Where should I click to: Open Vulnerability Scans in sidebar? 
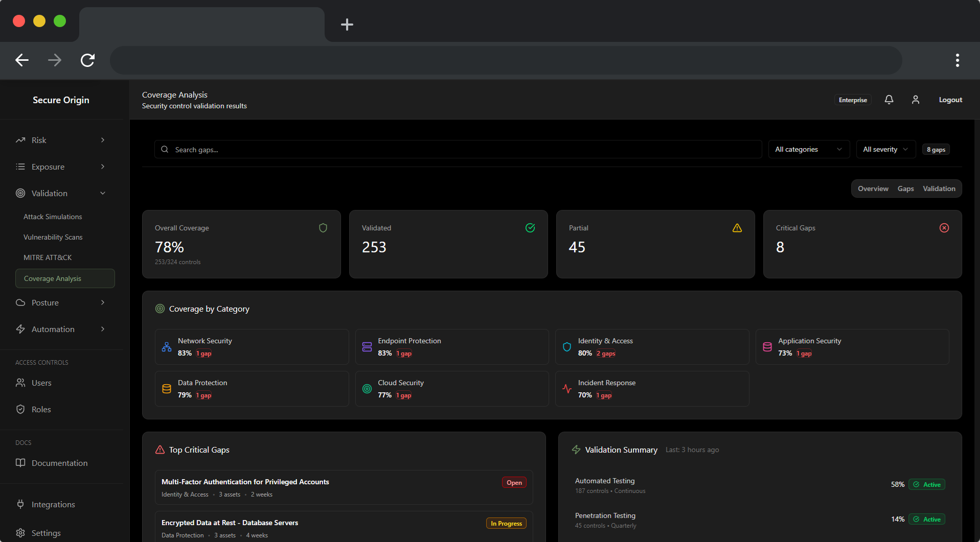coord(53,237)
